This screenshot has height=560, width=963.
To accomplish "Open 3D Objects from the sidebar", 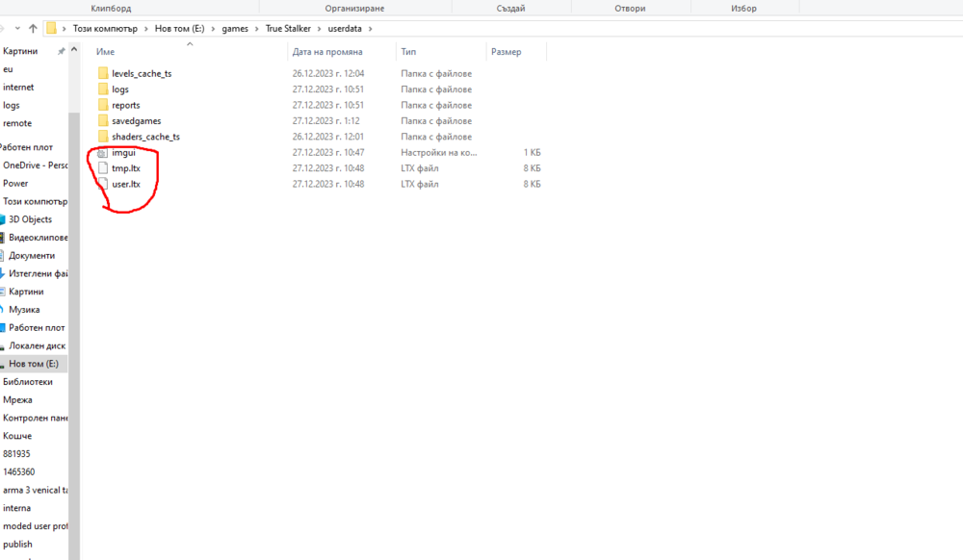I will (32, 218).
